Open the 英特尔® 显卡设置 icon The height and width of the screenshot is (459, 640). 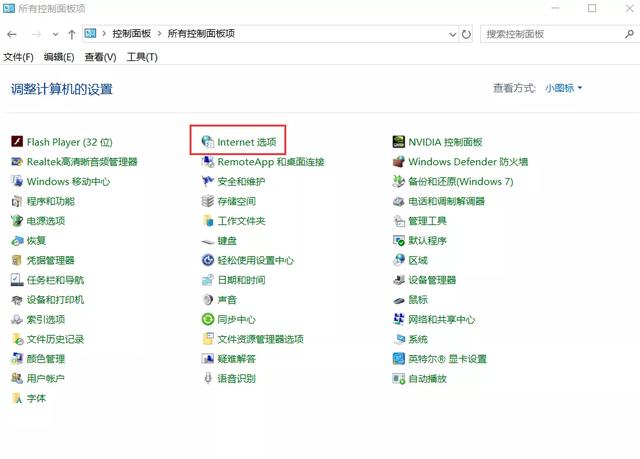pyautogui.click(x=398, y=359)
